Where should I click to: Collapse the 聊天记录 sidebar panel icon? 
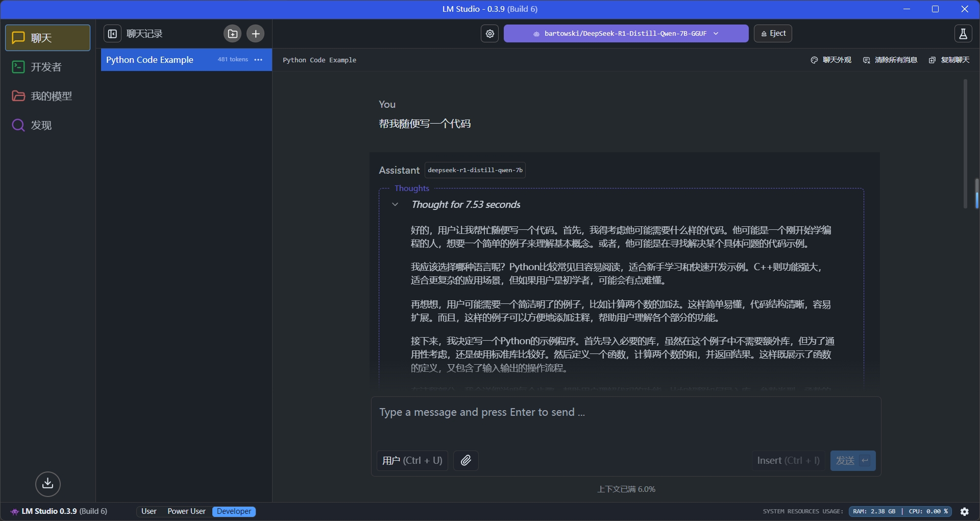(112, 34)
